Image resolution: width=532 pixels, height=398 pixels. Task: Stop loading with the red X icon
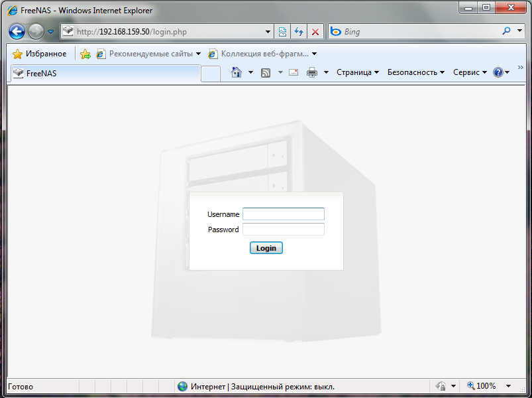[315, 32]
